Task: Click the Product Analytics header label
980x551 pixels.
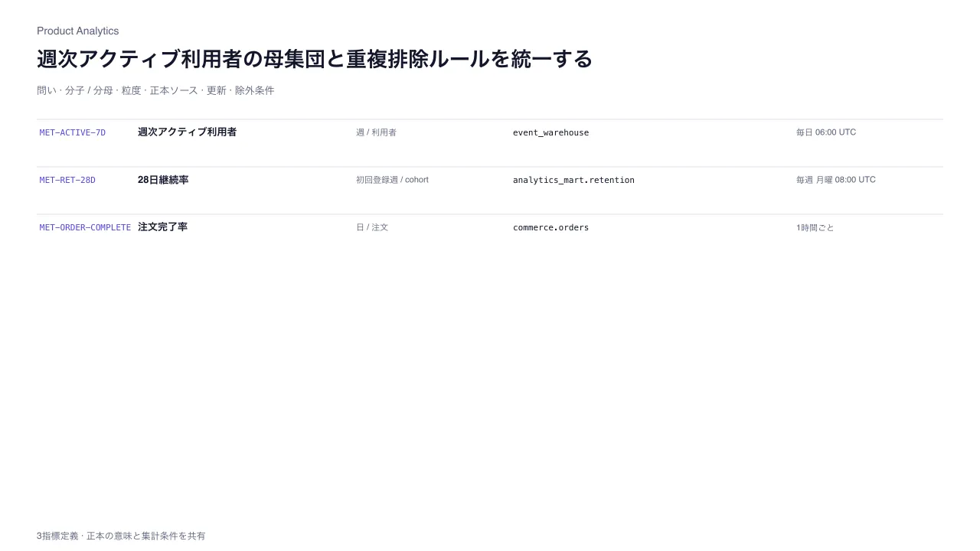Action: [77, 31]
